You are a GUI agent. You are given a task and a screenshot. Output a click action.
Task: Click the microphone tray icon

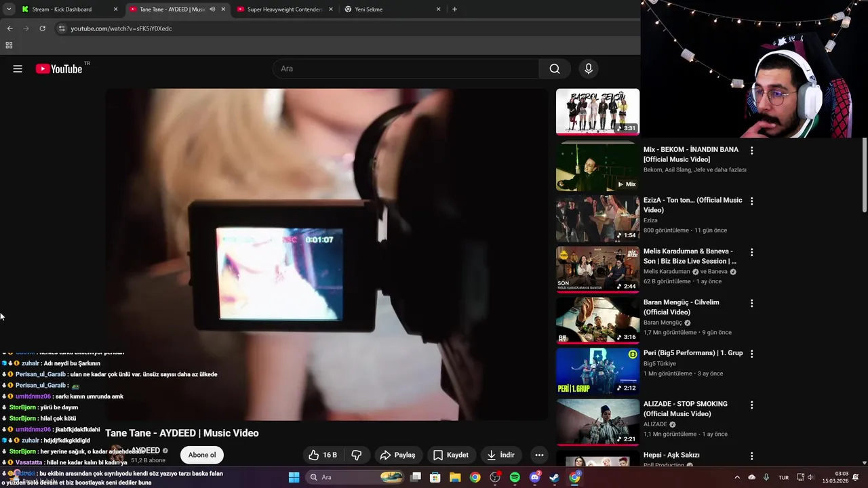pos(766,477)
